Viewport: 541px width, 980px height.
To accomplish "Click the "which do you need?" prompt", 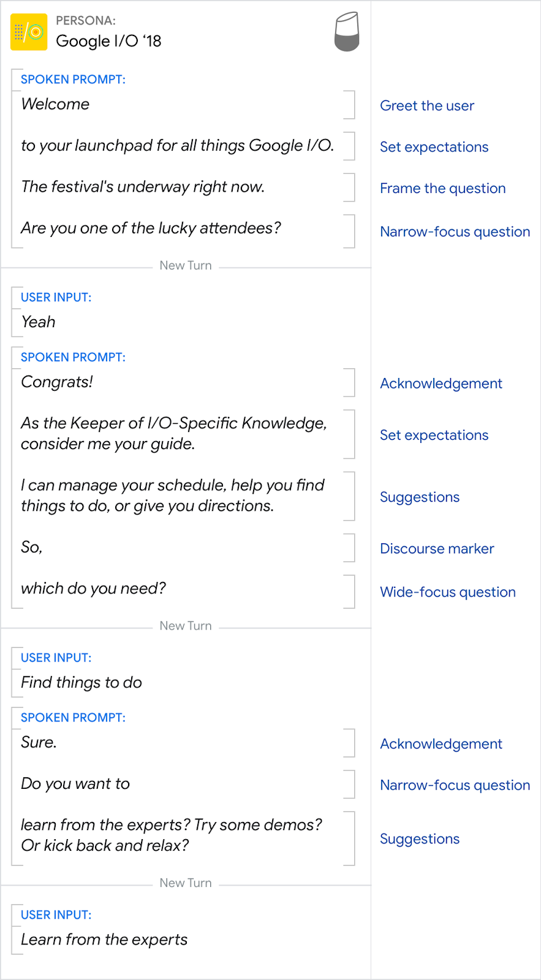I will (x=93, y=589).
